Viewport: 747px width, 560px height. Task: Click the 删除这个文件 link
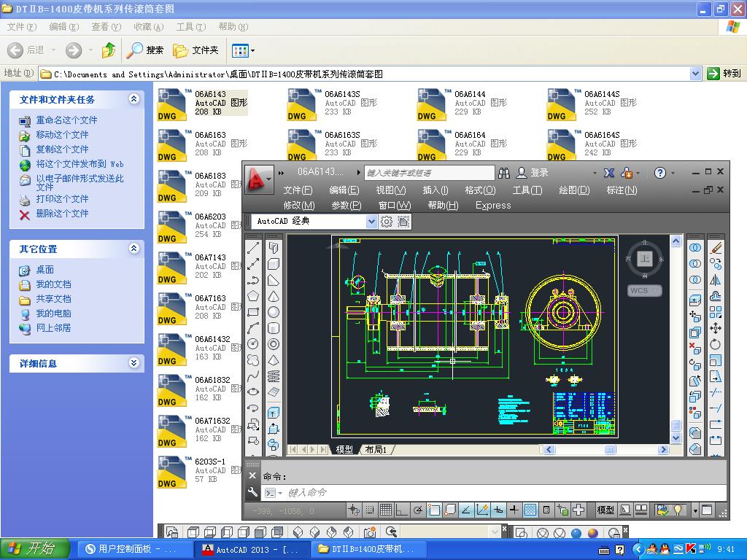point(62,214)
